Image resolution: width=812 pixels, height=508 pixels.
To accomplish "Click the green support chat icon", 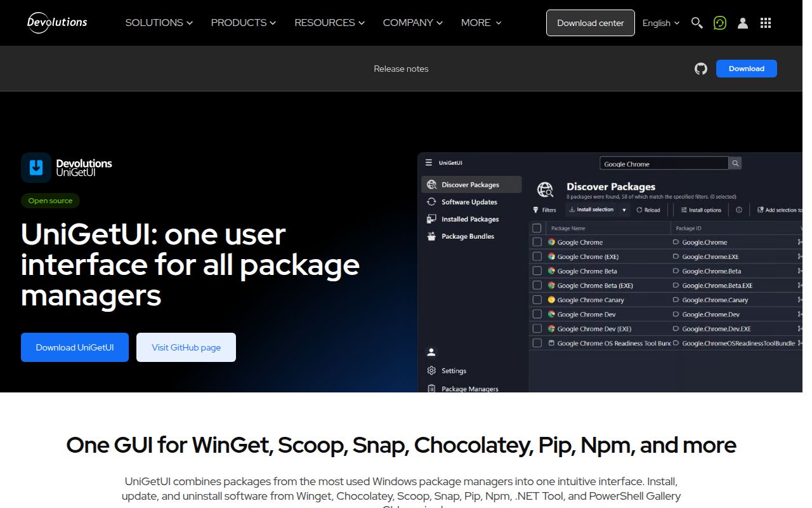I will coord(719,23).
